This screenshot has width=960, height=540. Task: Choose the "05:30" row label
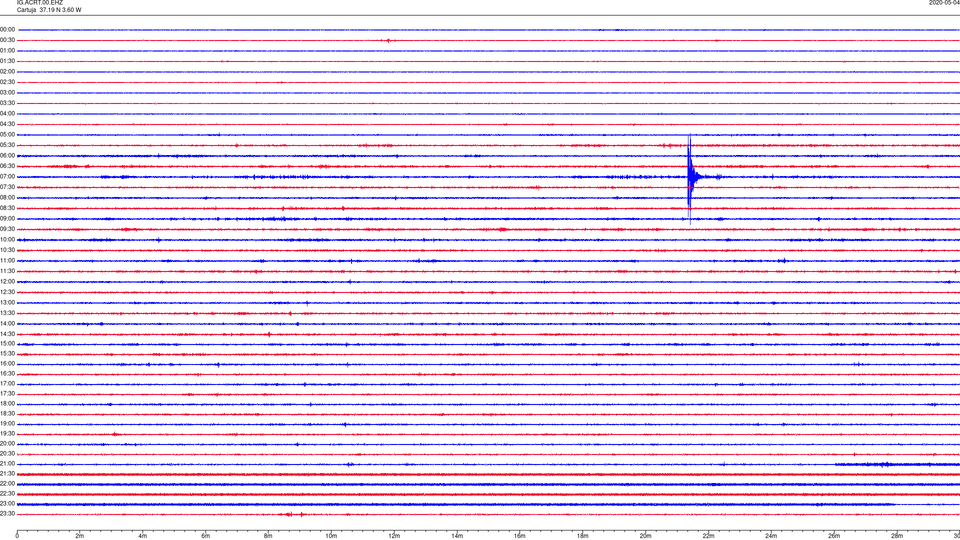pyautogui.click(x=7, y=145)
